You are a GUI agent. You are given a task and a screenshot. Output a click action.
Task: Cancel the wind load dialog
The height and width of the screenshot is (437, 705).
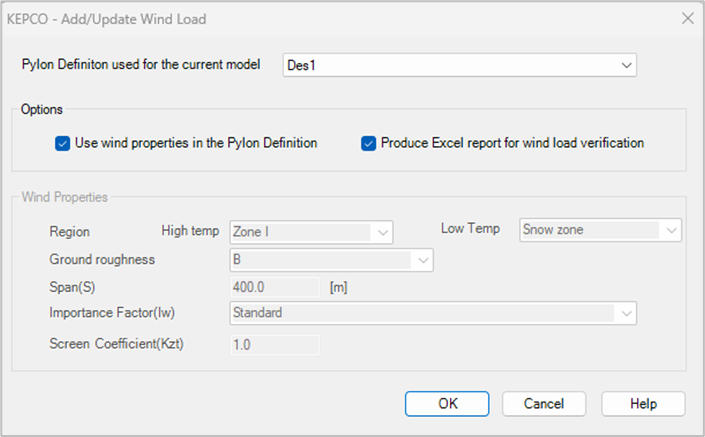coord(545,404)
